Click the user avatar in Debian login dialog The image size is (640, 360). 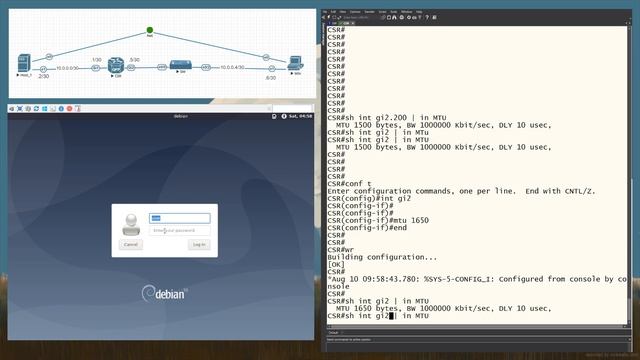(x=131, y=224)
